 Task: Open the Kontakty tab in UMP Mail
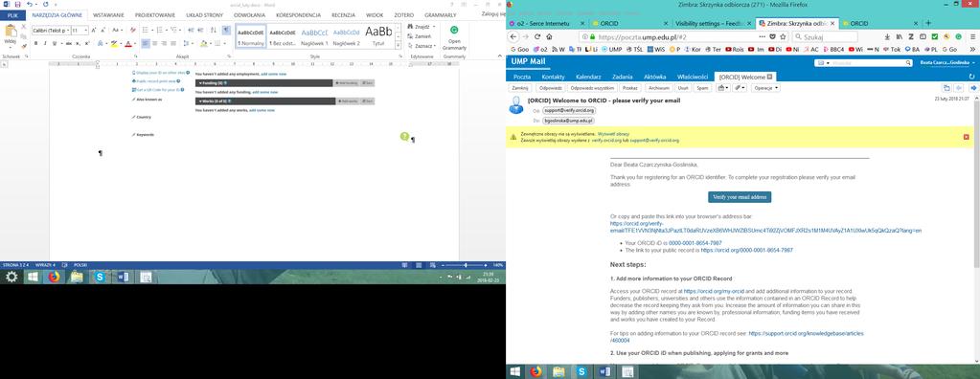pyautogui.click(x=553, y=77)
